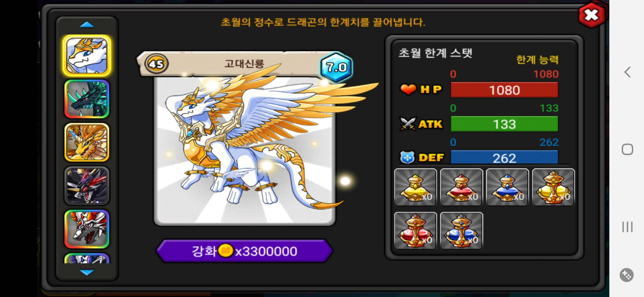The image size is (644, 297).
Task: Open the game controller floating icon
Action: (x=627, y=275)
